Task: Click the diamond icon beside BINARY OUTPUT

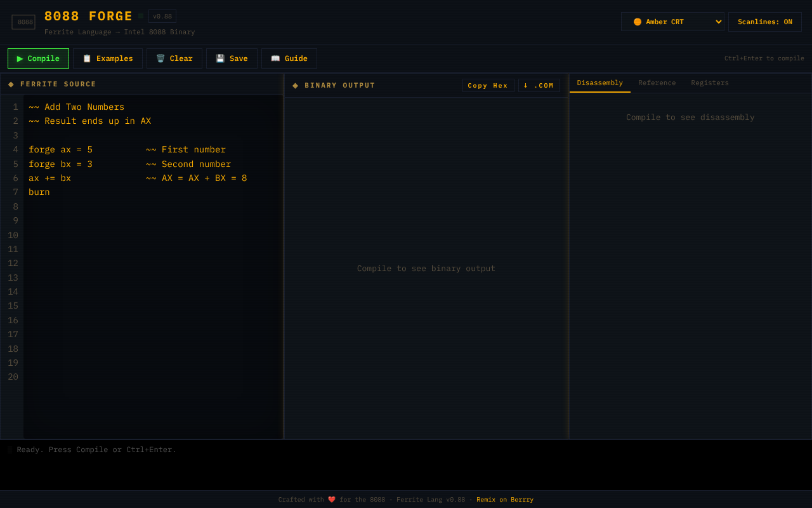Action: pyautogui.click(x=295, y=86)
